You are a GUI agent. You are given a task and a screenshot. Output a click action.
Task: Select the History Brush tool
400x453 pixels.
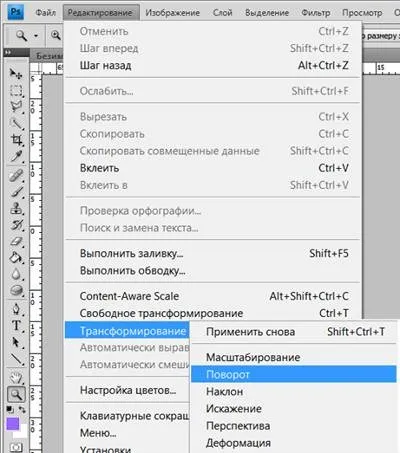point(16,225)
